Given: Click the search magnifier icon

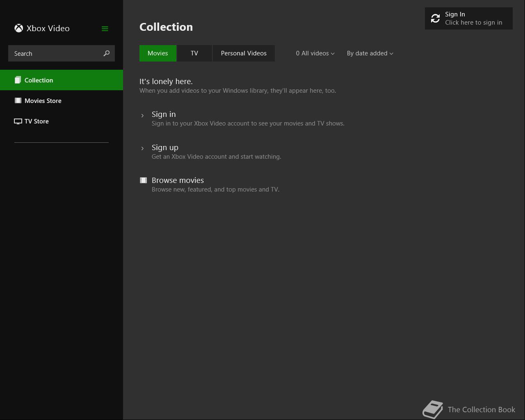Looking at the screenshot, I should (107, 53).
